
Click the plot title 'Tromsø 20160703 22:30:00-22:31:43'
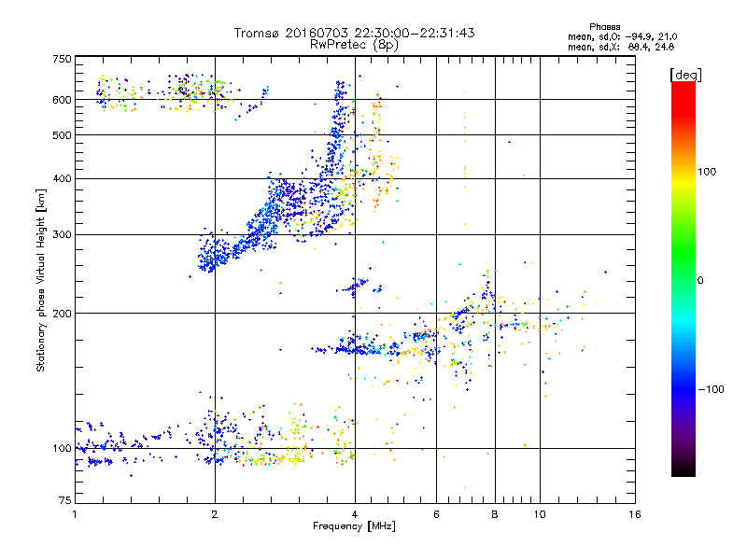tap(354, 33)
